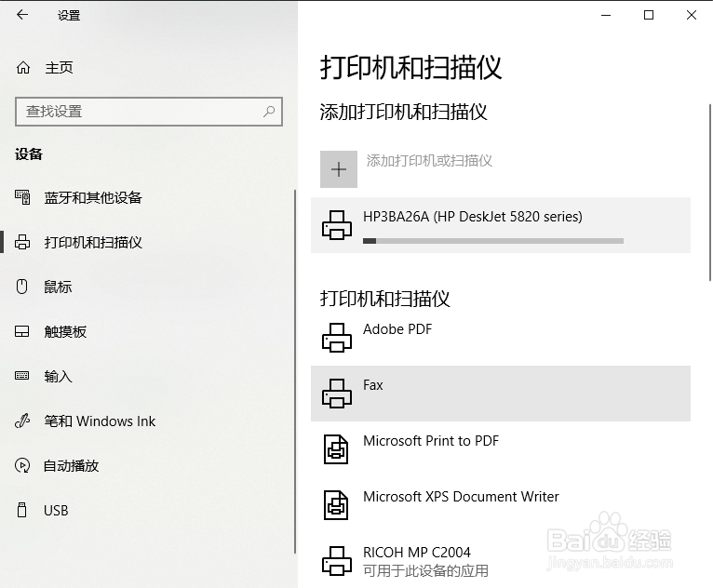The width and height of the screenshot is (713, 588).
Task: Minimize the Settings window
Action: [606, 15]
